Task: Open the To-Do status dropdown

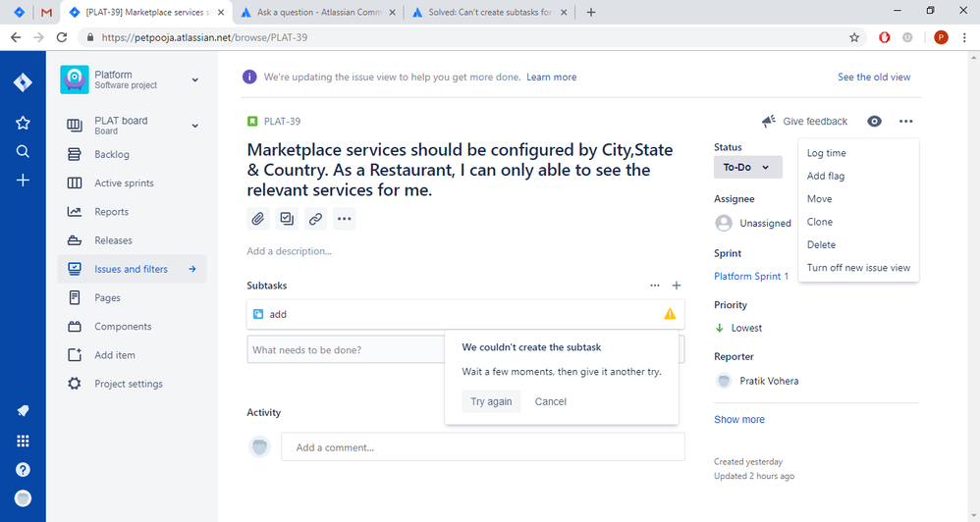Action: (747, 168)
